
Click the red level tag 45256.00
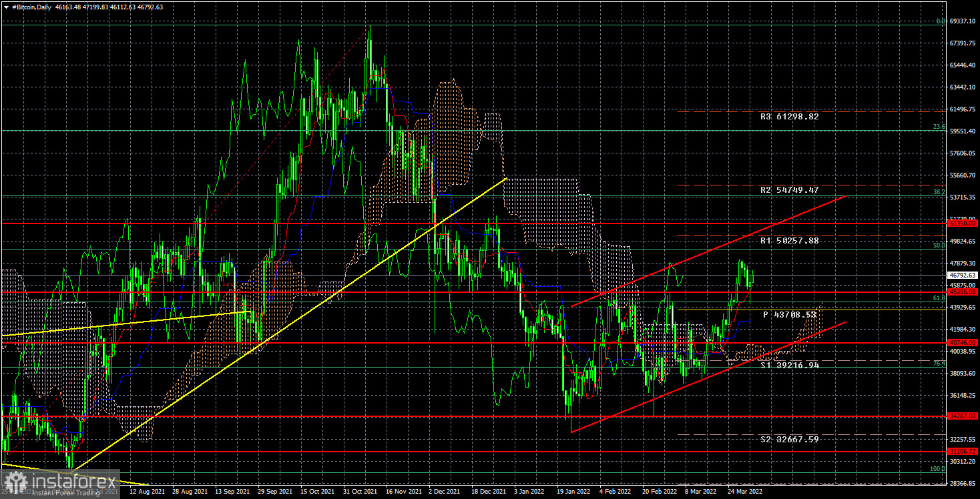pos(963,292)
